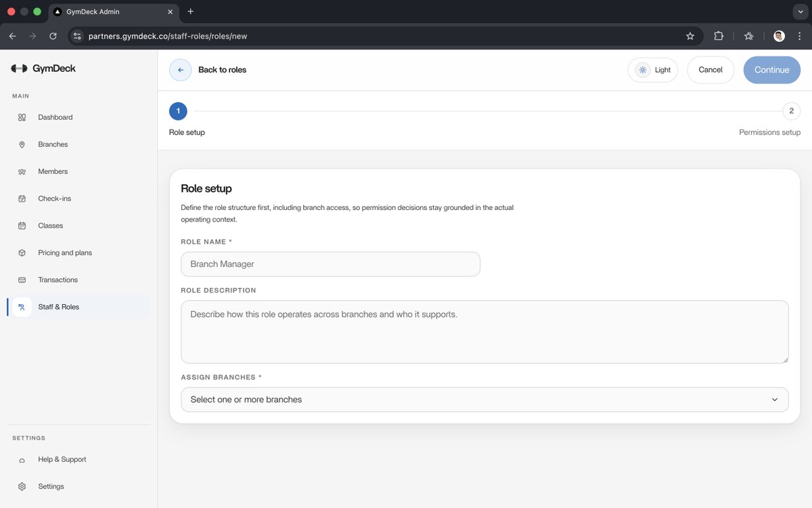Toggle the Light theme switch

click(653, 70)
